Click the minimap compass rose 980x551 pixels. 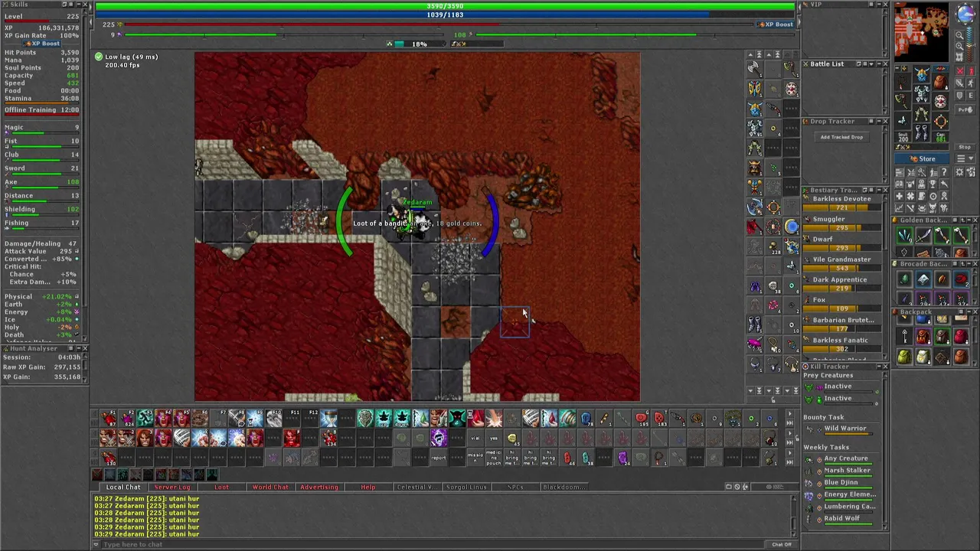click(x=966, y=13)
